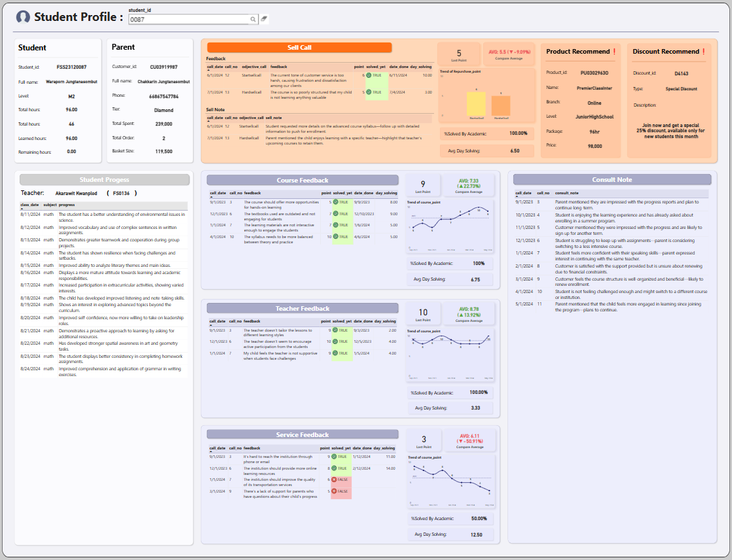The height and width of the screenshot is (560, 732).
Task: Click Service Feedback %Solved value 50.00%
Action: click(x=479, y=519)
